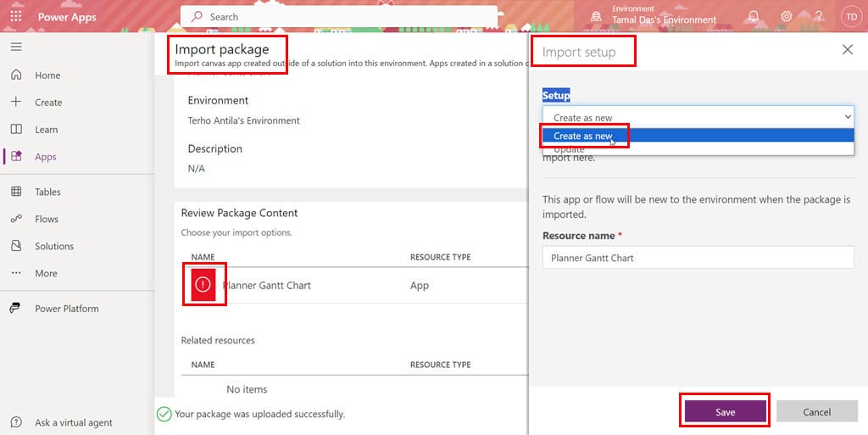Click the Cancel button
This screenshot has width=868, height=435.
click(x=816, y=412)
